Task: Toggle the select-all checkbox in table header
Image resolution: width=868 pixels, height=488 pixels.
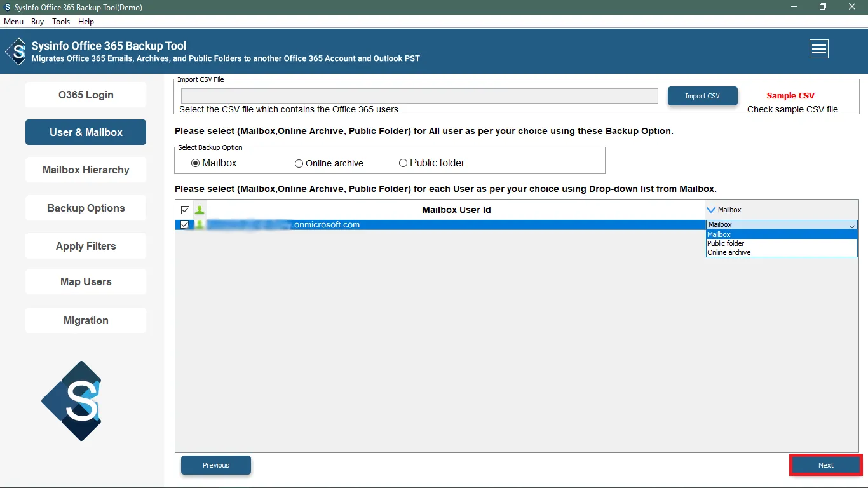Action: tap(185, 210)
